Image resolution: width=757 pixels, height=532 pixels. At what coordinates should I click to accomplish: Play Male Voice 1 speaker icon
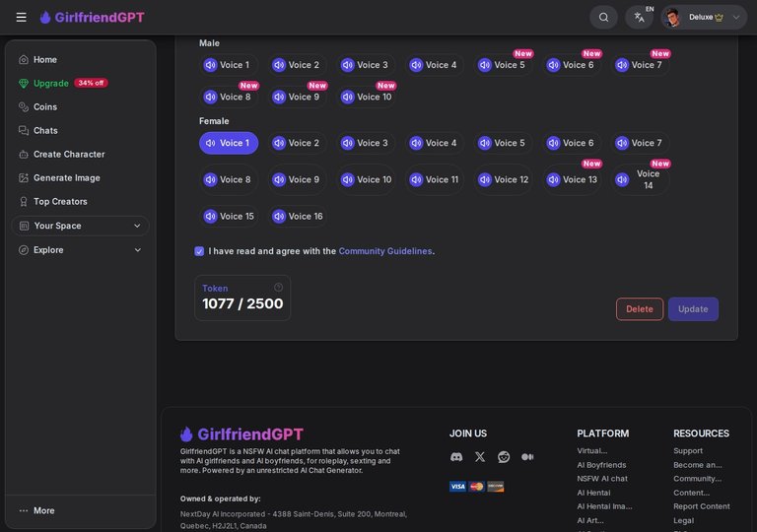(x=211, y=65)
